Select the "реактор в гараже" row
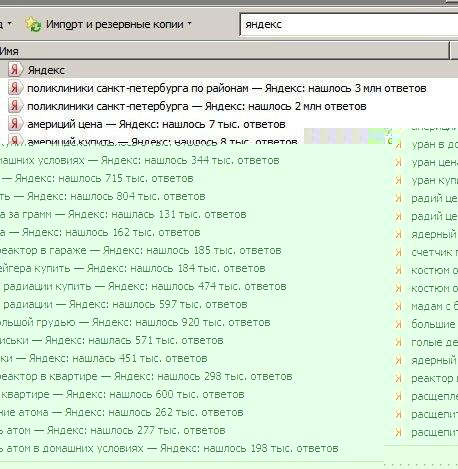This screenshot has height=469, width=458. (x=141, y=250)
